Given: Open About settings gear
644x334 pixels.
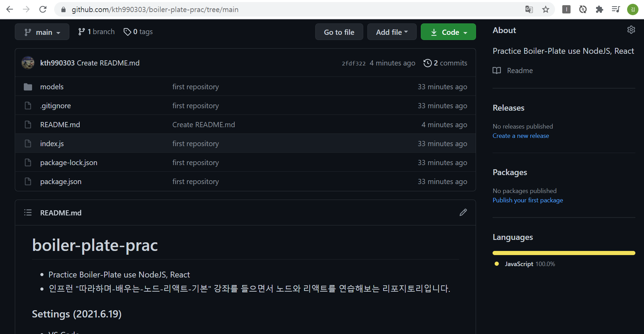Looking at the screenshot, I should (631, 30).
